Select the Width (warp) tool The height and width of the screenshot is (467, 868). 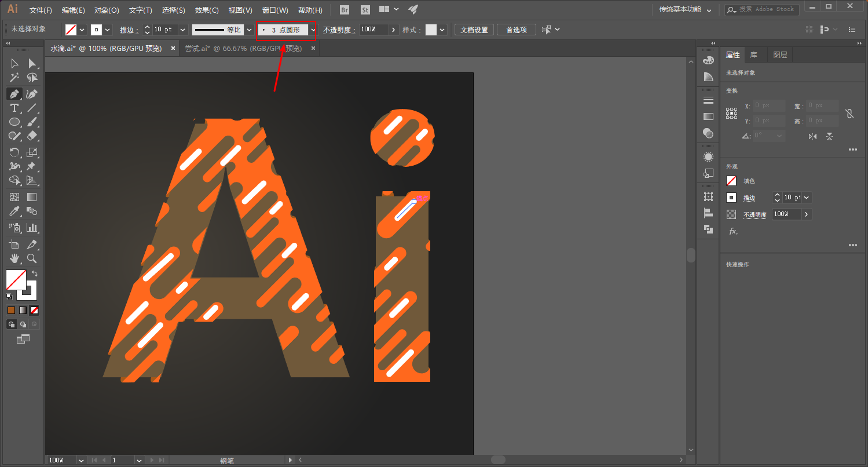pyautogui.click(x=14, y=166)
